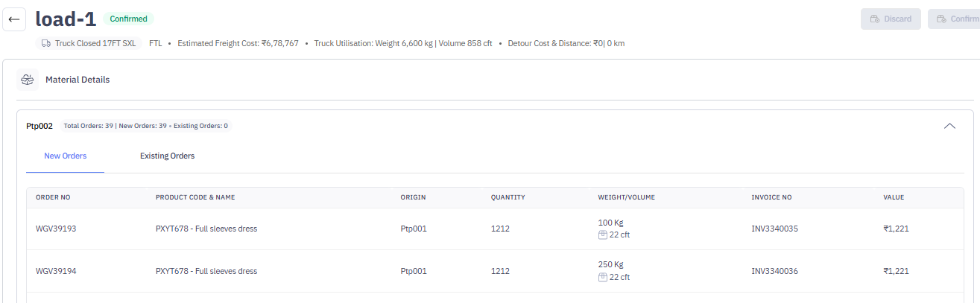Click invoice number INV3340035
This screenshot has width=980, height=303.
(774, 229)
